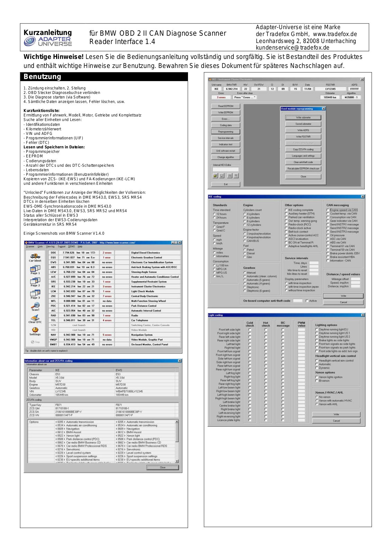Open the View log menu
The width and height of the screenshot is (392, 555).
click(50, 246)
